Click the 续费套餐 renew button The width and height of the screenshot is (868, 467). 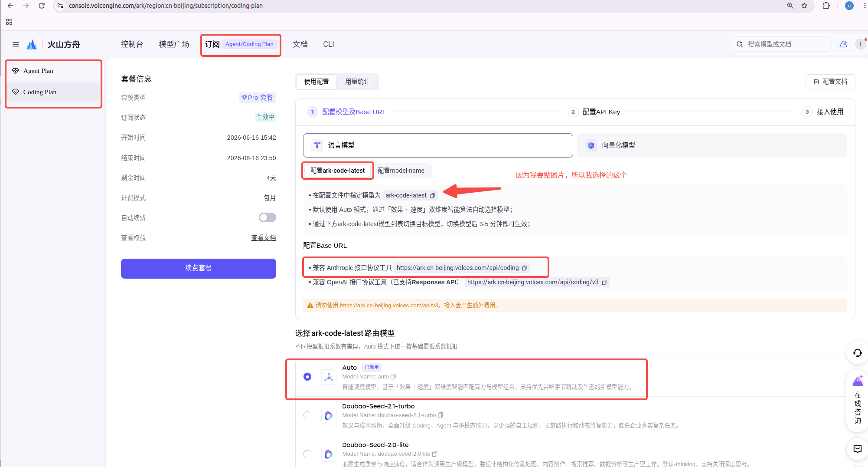(x=199, y=268)
